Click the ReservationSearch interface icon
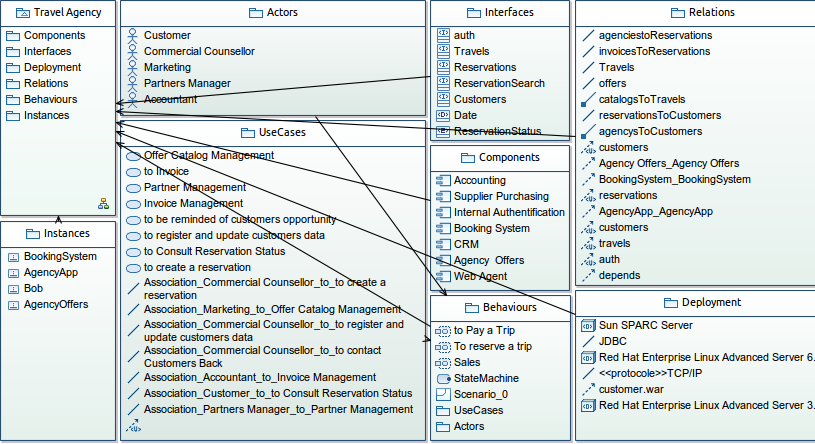The width and height of the screenshot is (815, 444). (443, 83)
